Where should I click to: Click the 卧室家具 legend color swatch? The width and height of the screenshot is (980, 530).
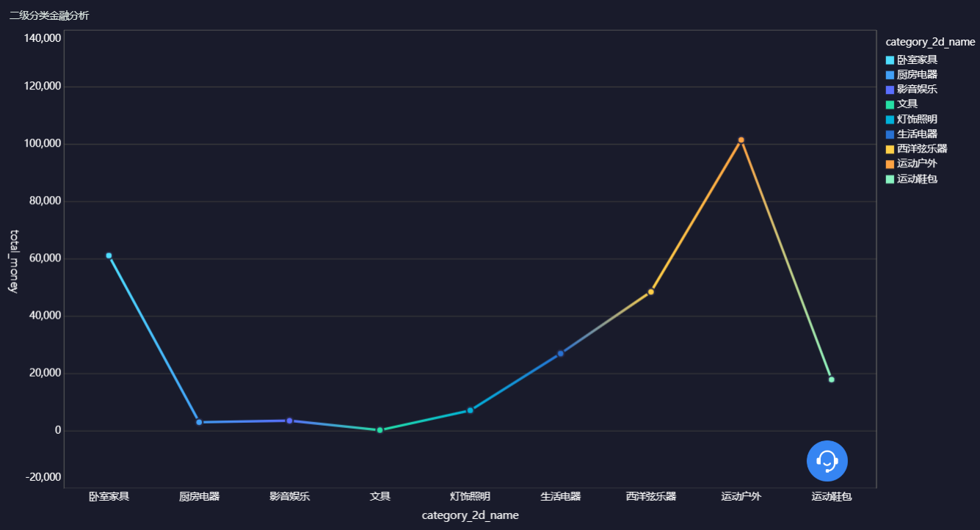[x=890, y=60]
